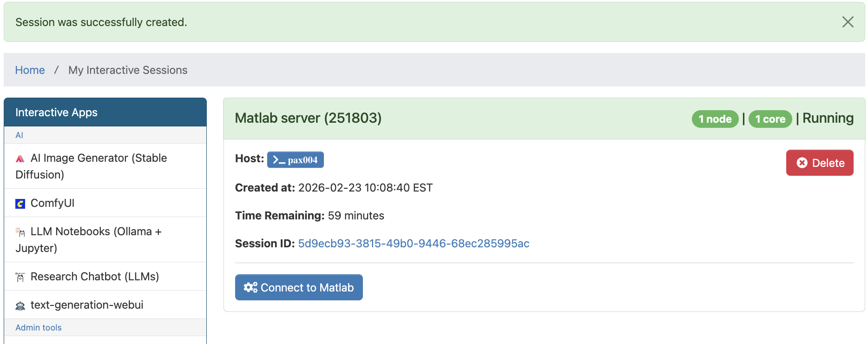Launch text-generation-webui from the sidebar
The image size is (868, 344).
coord(87,305)
